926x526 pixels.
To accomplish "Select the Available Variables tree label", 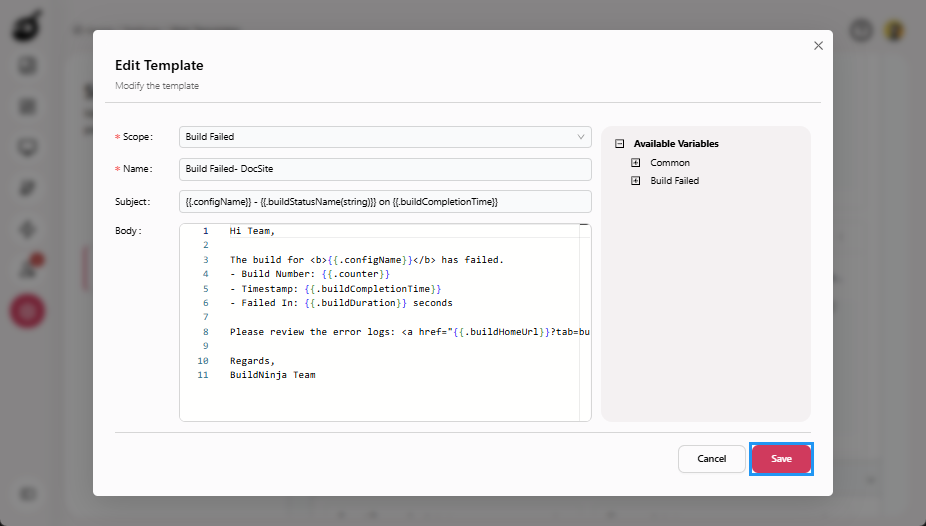I will point(676,143).
